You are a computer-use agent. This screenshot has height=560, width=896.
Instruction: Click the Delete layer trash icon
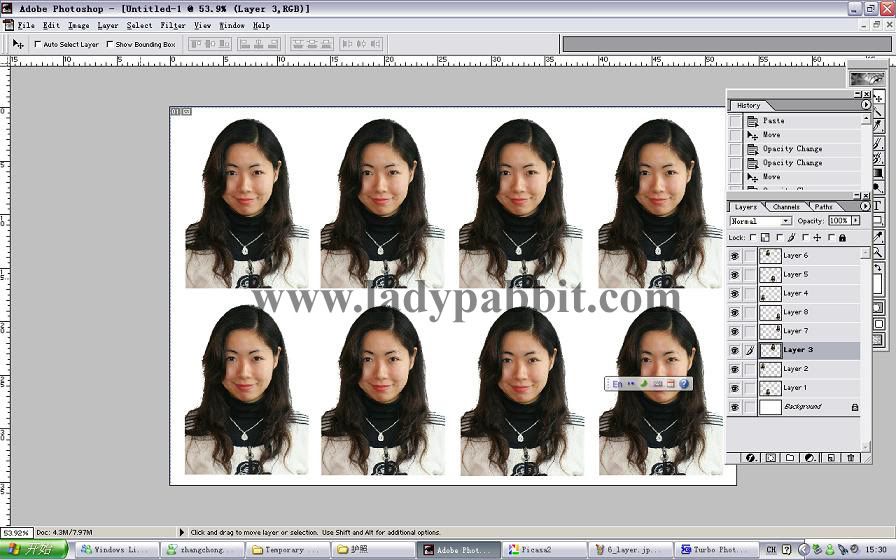tap(851, 458)
